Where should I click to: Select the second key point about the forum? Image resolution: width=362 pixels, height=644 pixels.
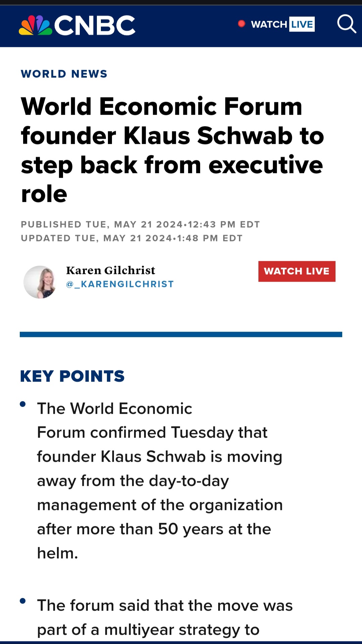pyautogui.click(x=165, y=618)
